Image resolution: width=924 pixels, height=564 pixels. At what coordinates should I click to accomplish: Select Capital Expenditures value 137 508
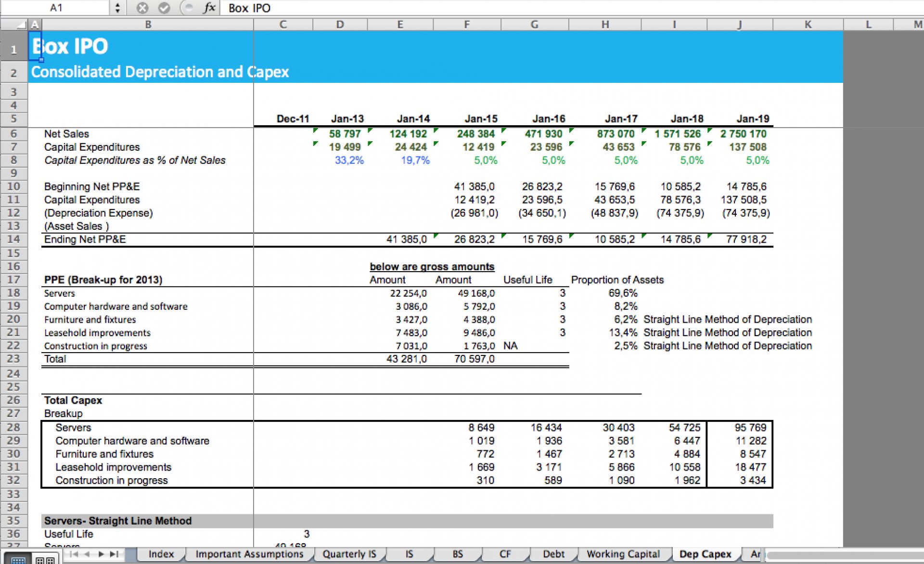pyautogui.click(x=747, y=147)
